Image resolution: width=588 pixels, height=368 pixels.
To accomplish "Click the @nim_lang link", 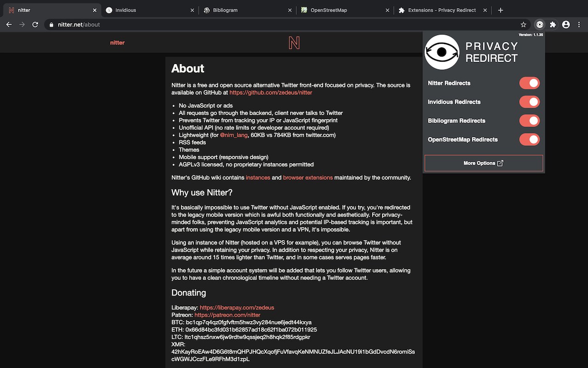I will 233,135.
